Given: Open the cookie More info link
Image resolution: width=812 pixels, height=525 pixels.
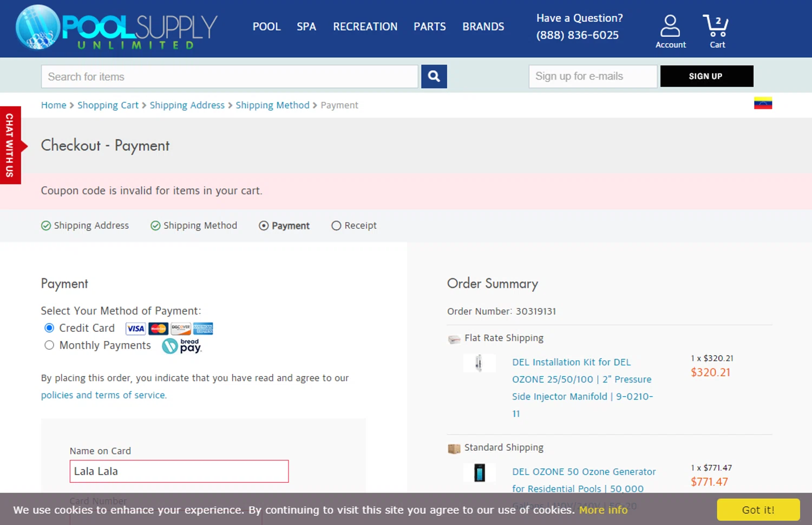Looking at the screenshot, I should tap(603, 510).
